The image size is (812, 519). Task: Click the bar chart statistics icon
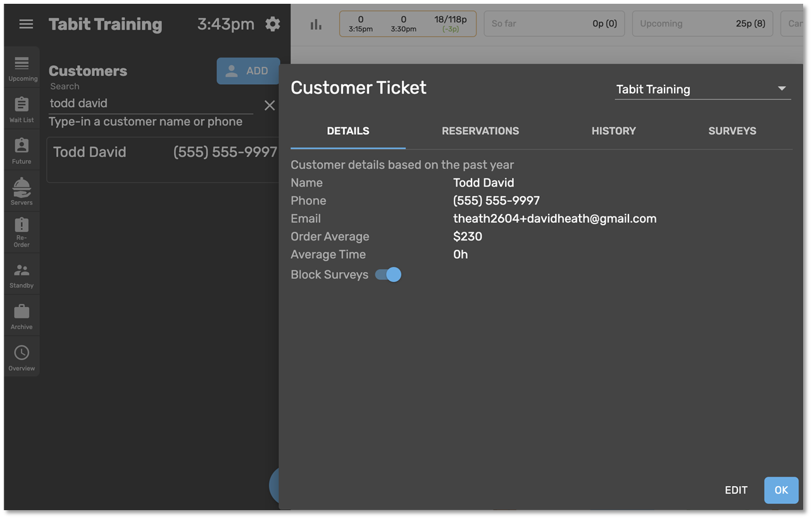coord(316,25)
